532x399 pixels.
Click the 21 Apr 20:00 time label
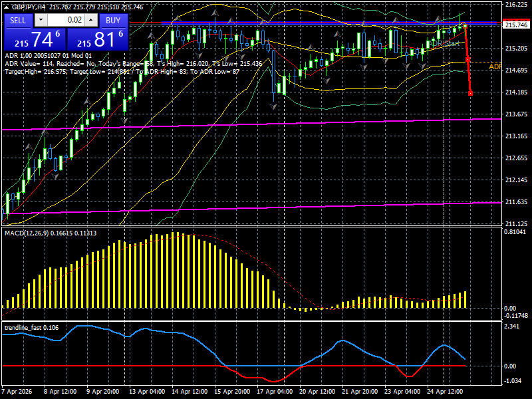[x=360, y=392]
